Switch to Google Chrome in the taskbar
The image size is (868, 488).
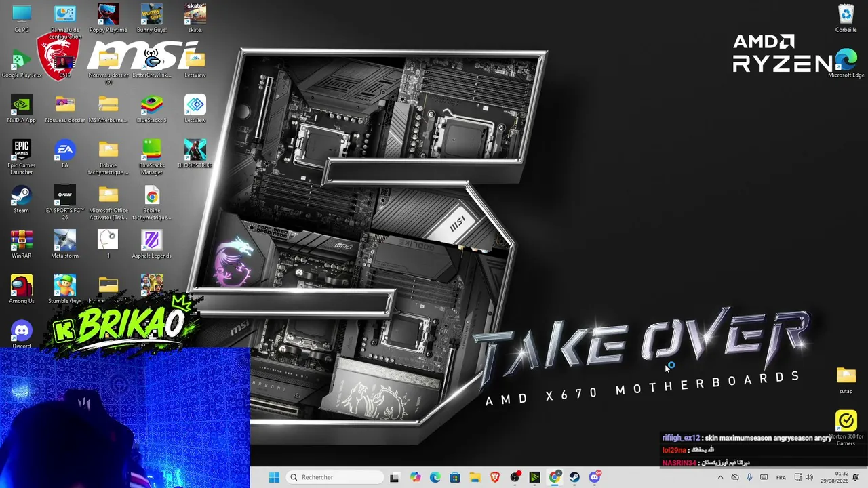pyautogui.click(x=555, y=477)
